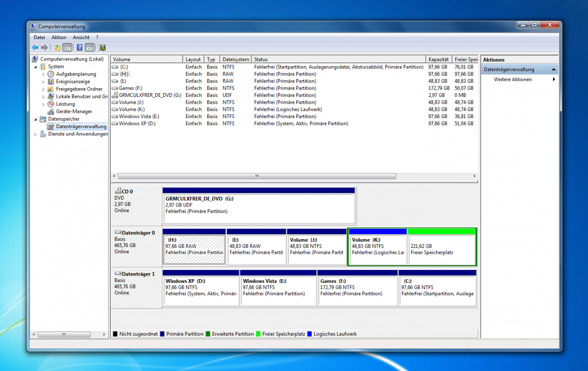Viewport: 588px width, 371px height.
Task: Click the Datenspeicher storage icon
Action: [x=43, y=119]
